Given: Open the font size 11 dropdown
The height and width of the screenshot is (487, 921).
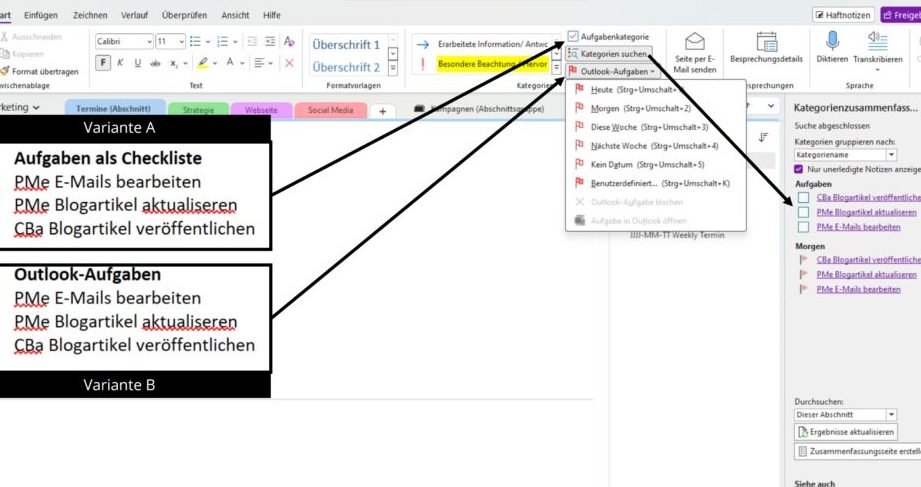Looking at the screenshot, I should coord(181,41).
